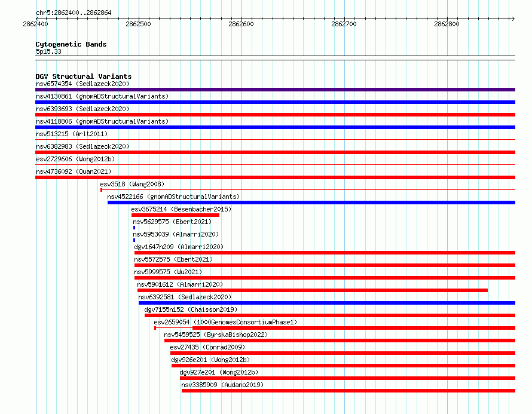Image resolution: width=532 pixels, height=414 pixels.
Task: Click the 2862400 ruler position
Action: coord(36,24)
